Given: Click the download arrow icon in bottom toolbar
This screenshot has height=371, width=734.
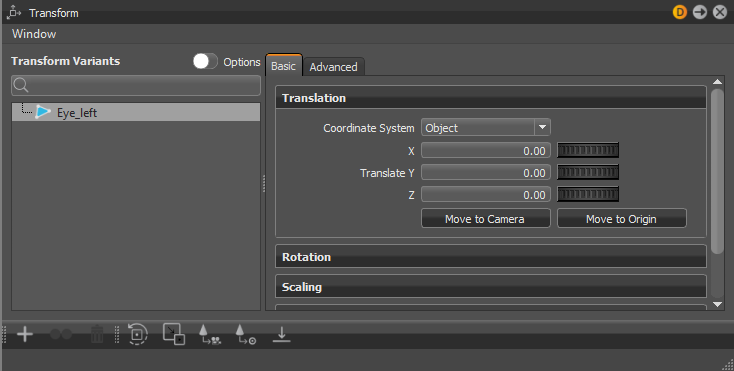Looking at the screenshot, I should coord(281,335).
